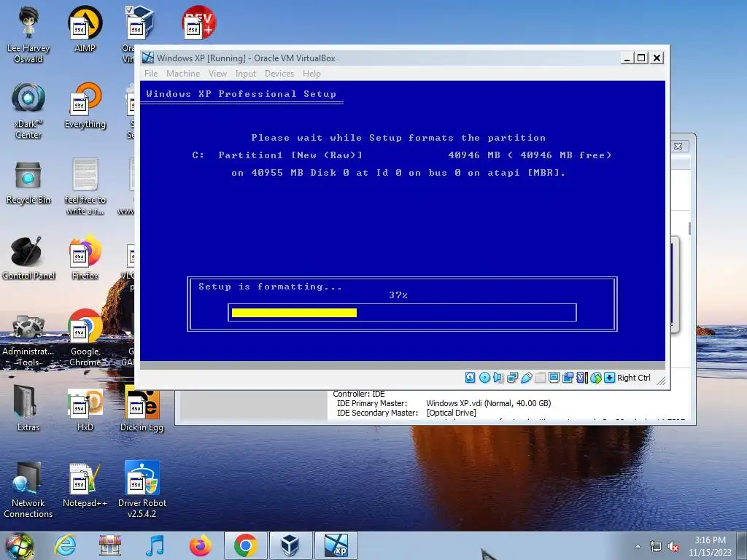Viewport: 747px width, 560px height.
Task: Open the Input menu
Action: click(245, 74)
